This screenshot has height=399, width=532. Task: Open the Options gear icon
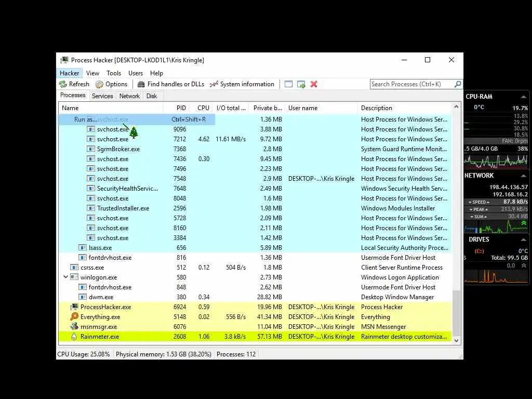point(99,84)
